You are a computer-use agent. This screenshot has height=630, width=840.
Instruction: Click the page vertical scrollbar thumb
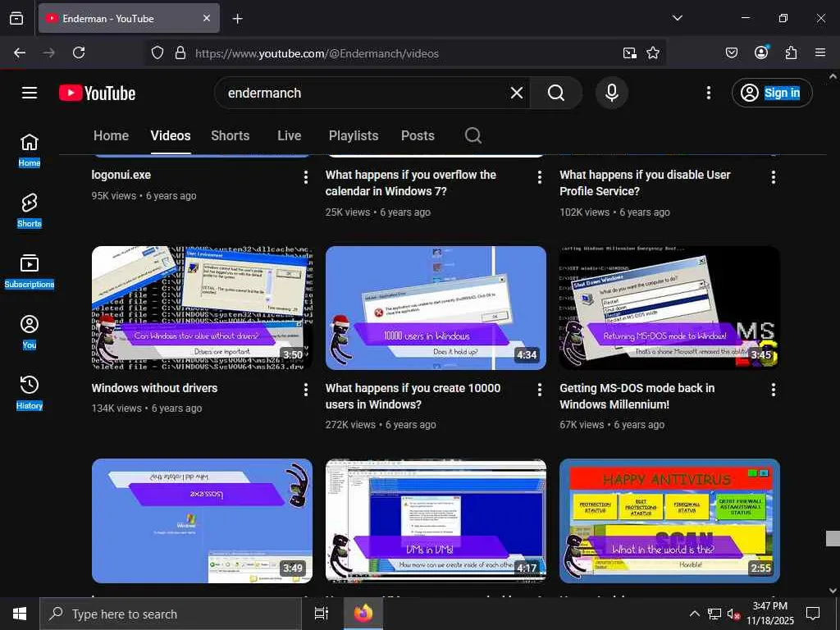pos(833,538)
